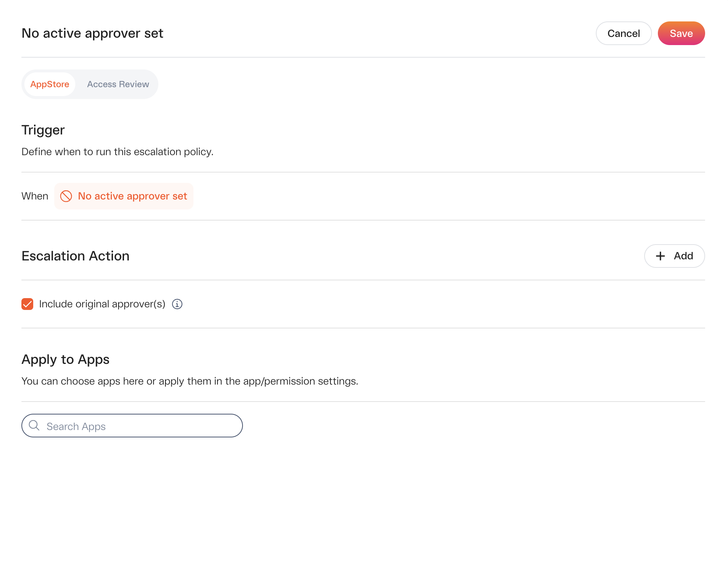Viewport: 728px width, 563px height.
Task: Focus the Search Apps input field
Action: (132, 426)
